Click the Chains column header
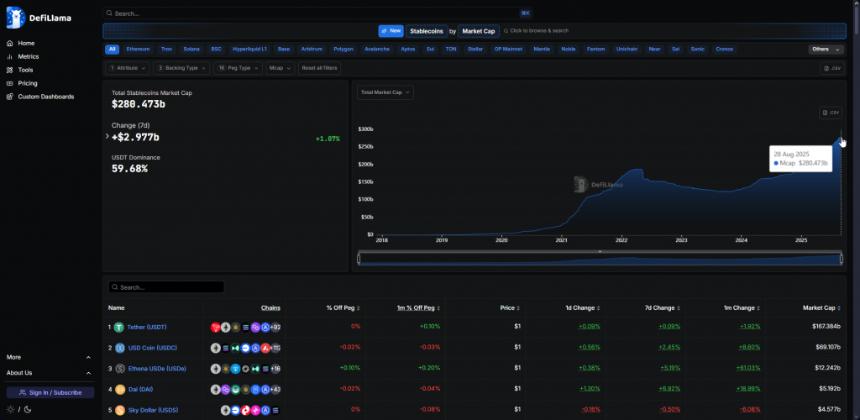This screenshot has width=860, height=420. [270, 308]
